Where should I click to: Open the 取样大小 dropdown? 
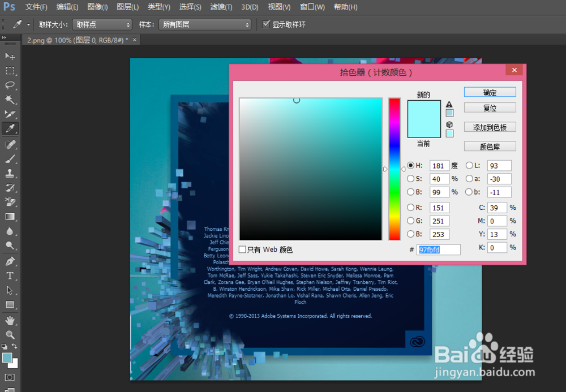pos(102,24)
